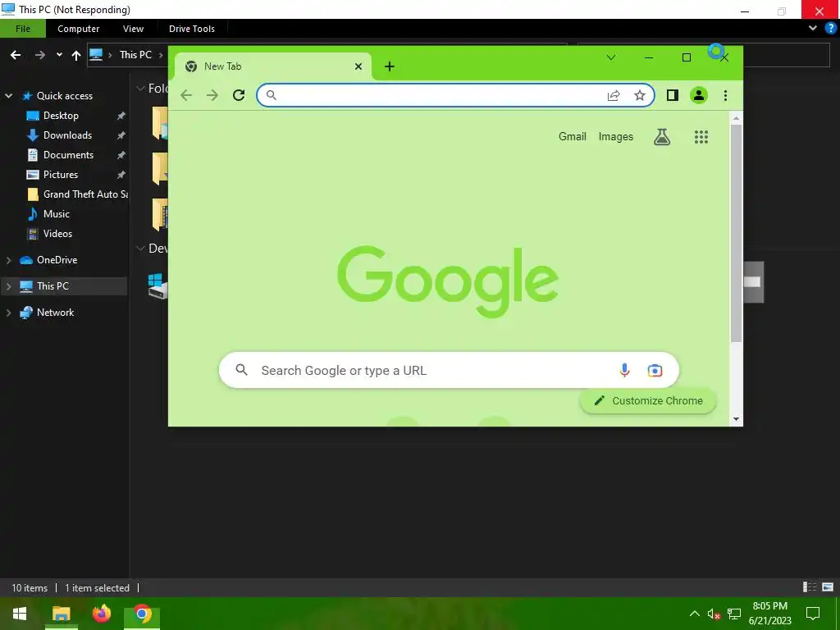Open Search Labs flask icon

[662, 137]
